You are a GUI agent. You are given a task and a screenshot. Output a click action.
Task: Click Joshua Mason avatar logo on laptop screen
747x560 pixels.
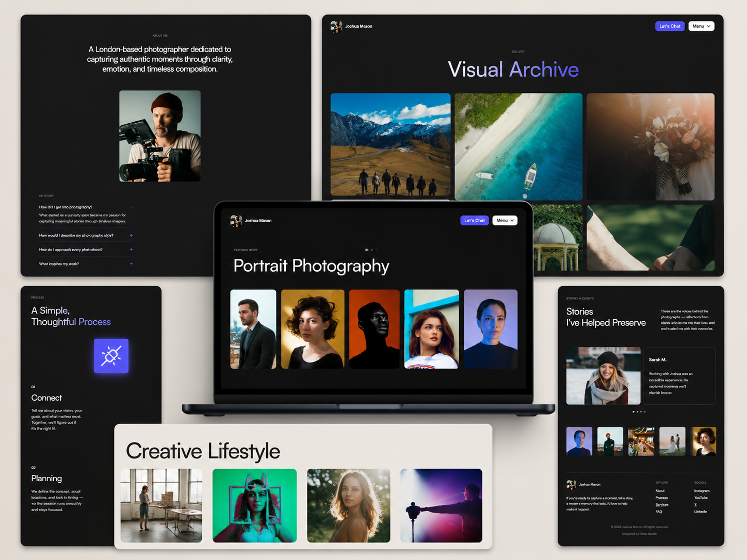click(x=236, y=221)
